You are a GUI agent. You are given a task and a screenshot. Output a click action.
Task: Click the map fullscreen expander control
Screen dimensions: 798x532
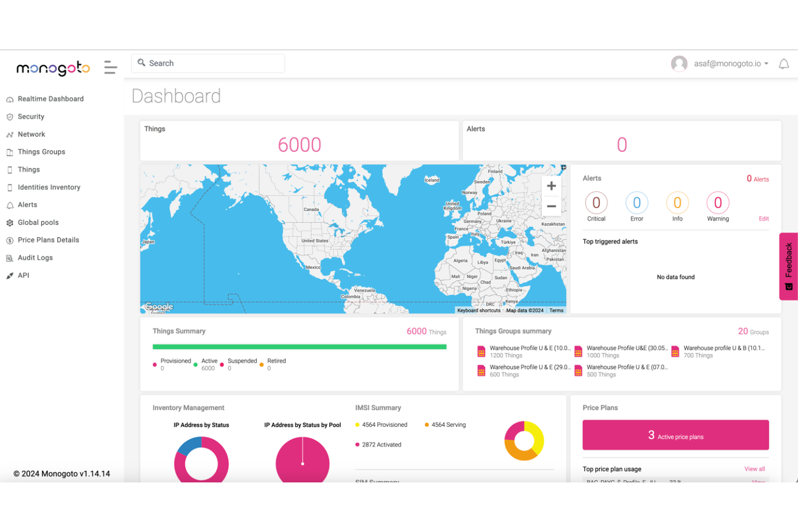point(562,167)
